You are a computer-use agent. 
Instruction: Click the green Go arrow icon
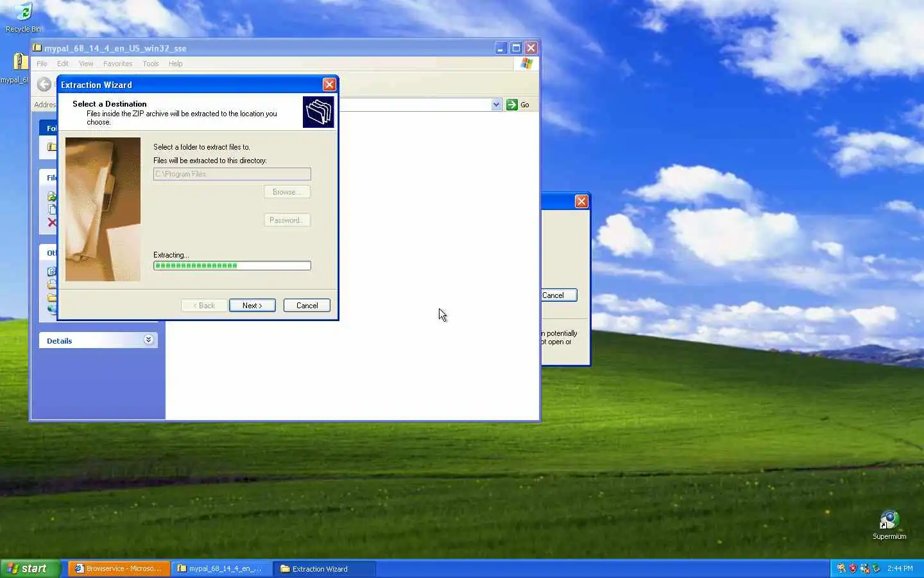511,105
